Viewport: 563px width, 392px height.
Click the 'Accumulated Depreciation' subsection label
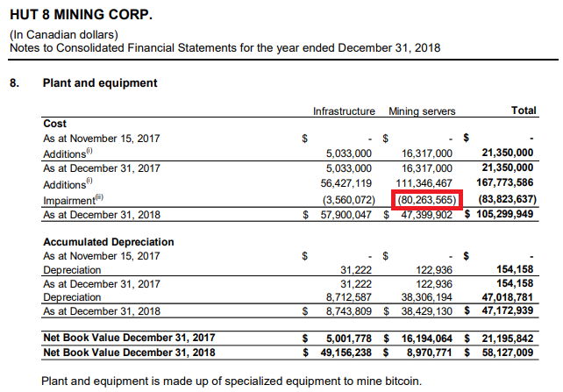pos(109,242)
